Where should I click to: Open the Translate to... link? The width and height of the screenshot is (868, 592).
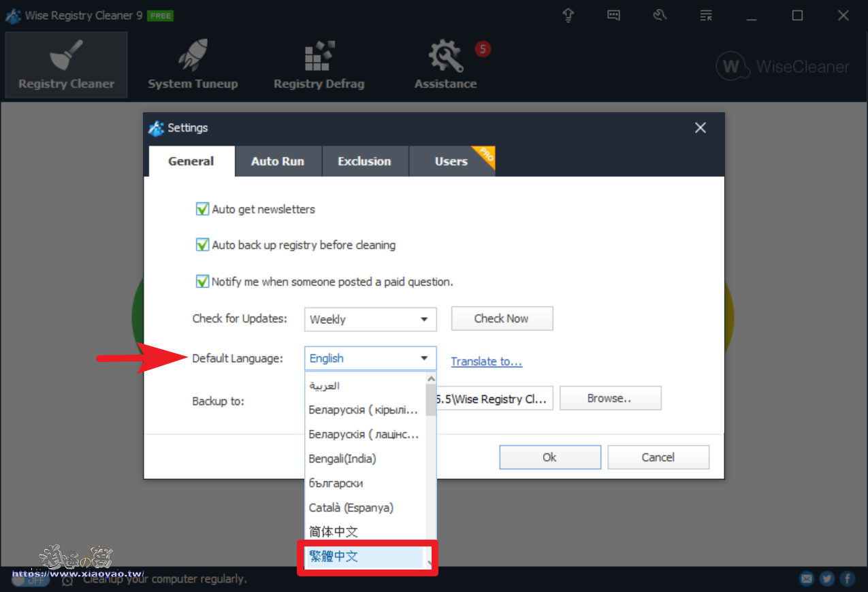(486, 361)
